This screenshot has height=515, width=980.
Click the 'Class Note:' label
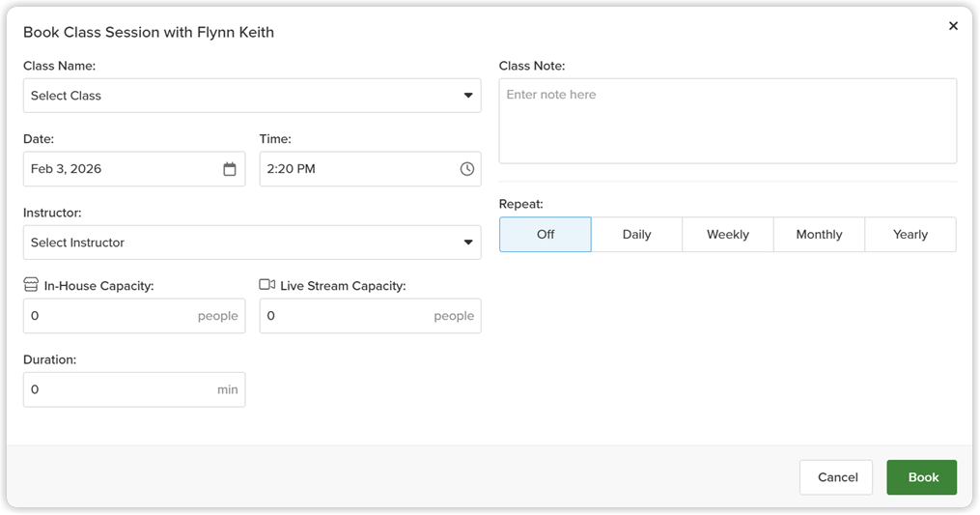(x=532, y=66)
